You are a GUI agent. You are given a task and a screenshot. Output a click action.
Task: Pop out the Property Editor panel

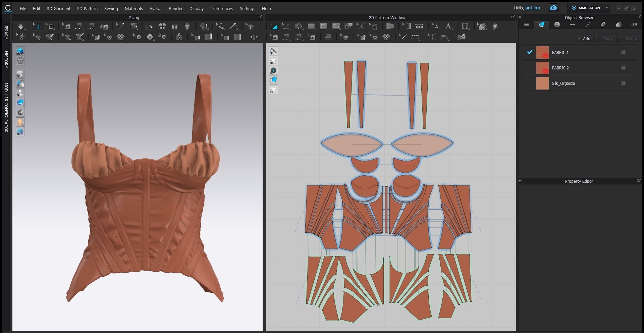(x=639, y=180)
